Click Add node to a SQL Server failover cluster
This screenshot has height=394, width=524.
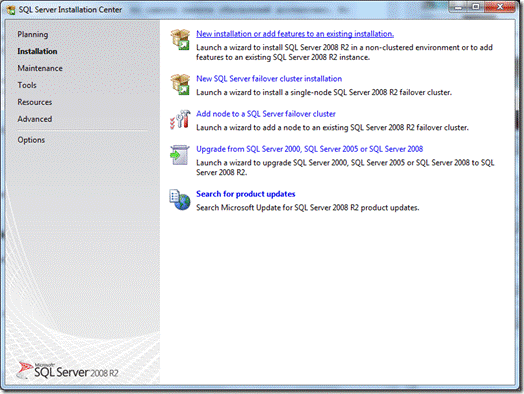266,114
